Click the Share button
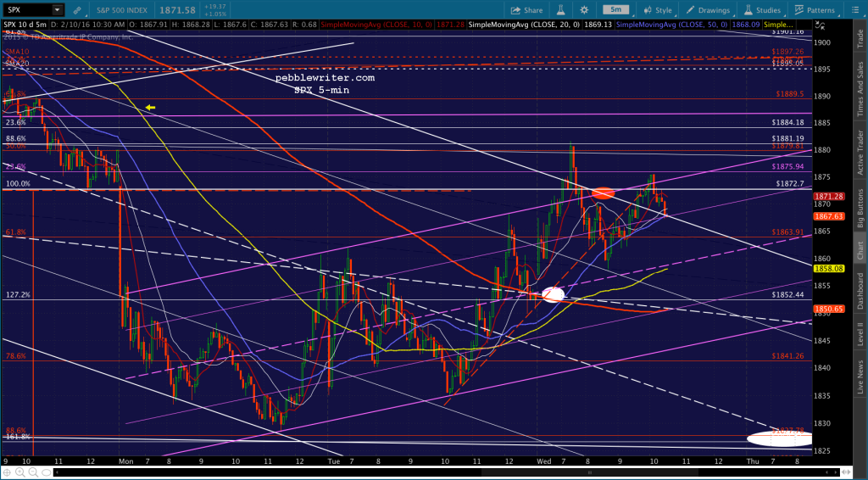Viewport: 868px width, 480px height. click(526, 10)
